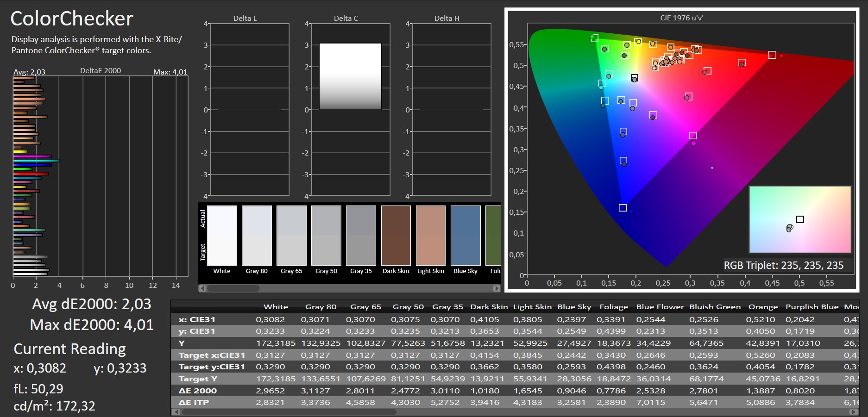
Task: Select the Gray 50 swatch
Action: tap(326, 236)
